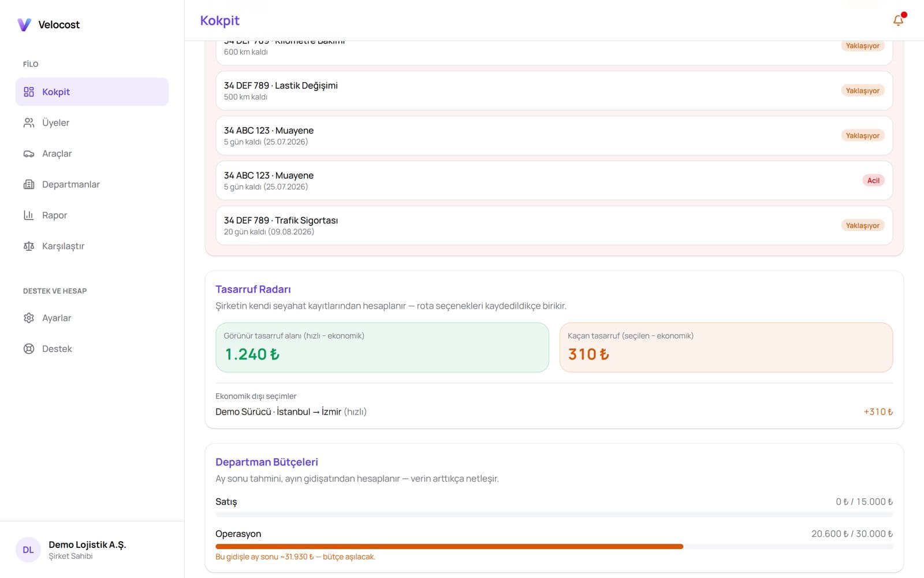Open the notifications bell icon
This screenshot has height=578, width=924.
898,20
